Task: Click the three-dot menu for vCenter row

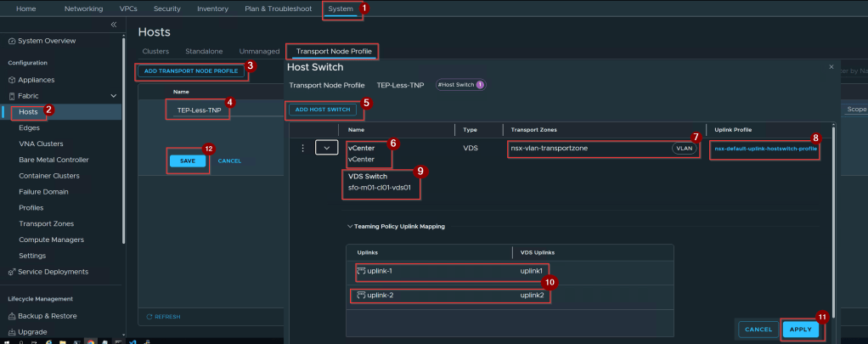Action: 302,148
